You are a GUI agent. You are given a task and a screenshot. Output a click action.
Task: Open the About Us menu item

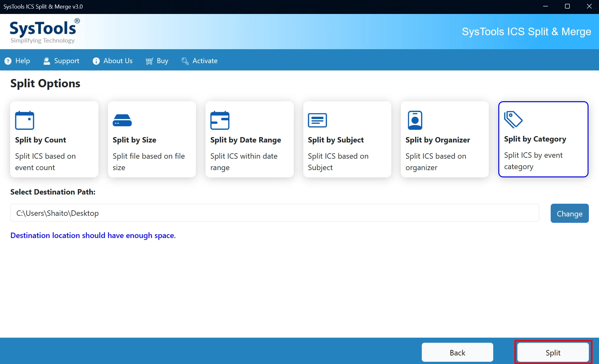point(112,61)
